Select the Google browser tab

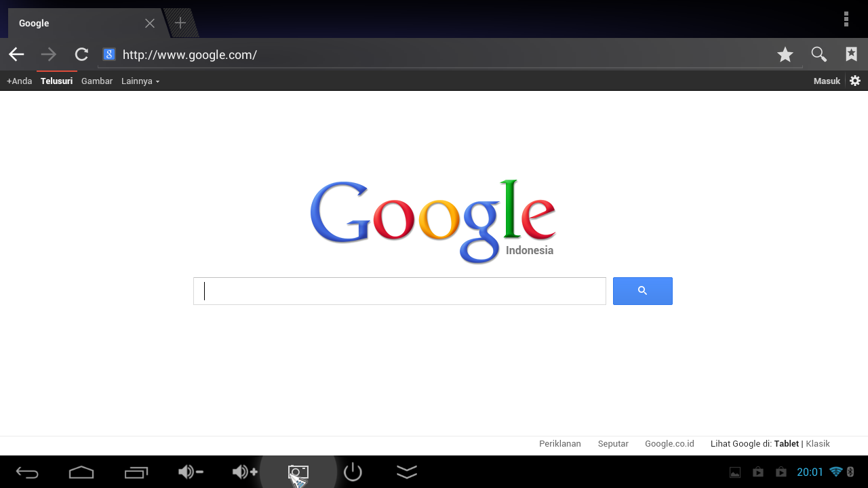tap(85, 23)
